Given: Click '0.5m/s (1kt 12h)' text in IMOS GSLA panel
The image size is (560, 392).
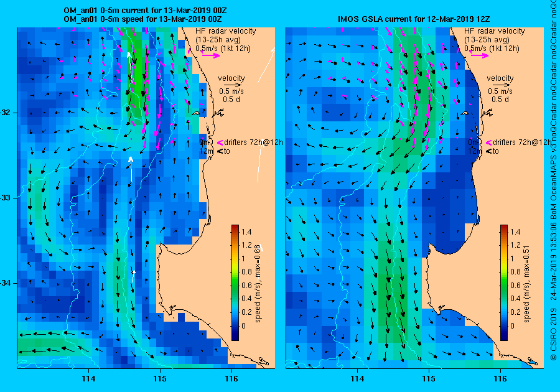Looking at the screenshot, I should [x=492, y=48].
